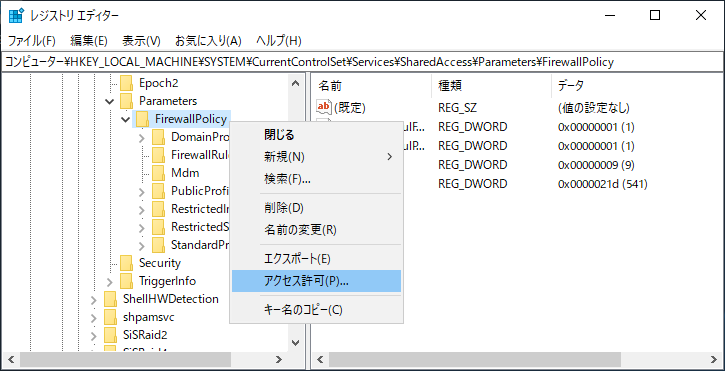The width and height of the screenshot is (725, 371).
Task: Expand the RestrictedInterfaces key
Action: [142, 209]
